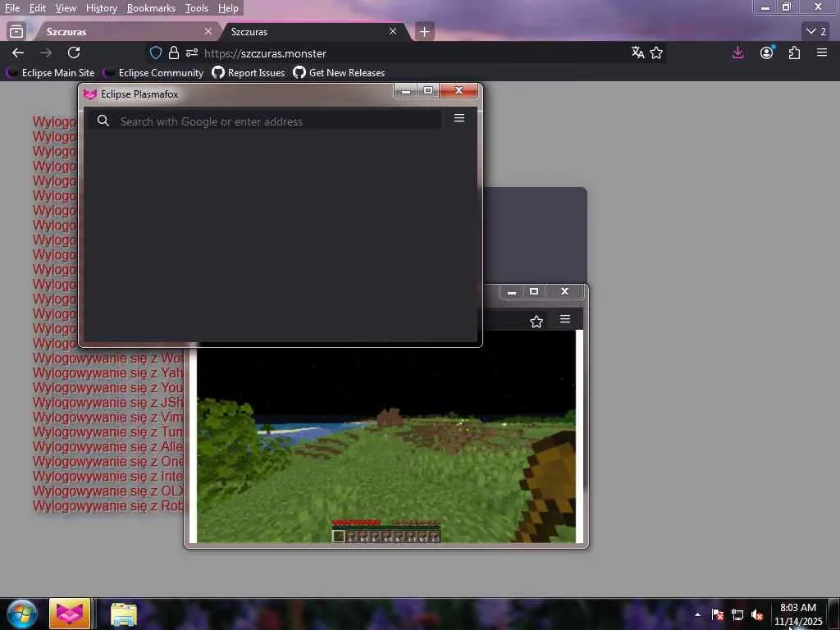Maximize the Minecraft video popup window
The height and width of the screenshot is (630, 840).
coord(533,292)
